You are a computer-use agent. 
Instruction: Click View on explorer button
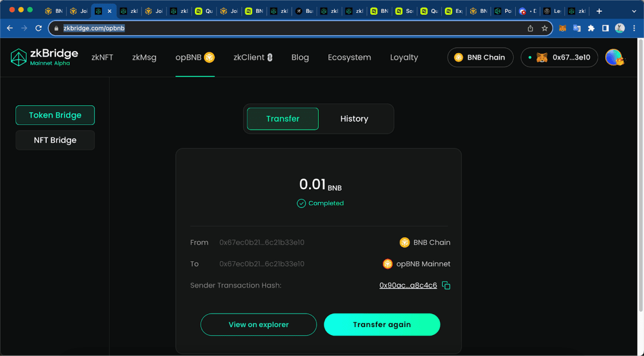click(259, 324)
